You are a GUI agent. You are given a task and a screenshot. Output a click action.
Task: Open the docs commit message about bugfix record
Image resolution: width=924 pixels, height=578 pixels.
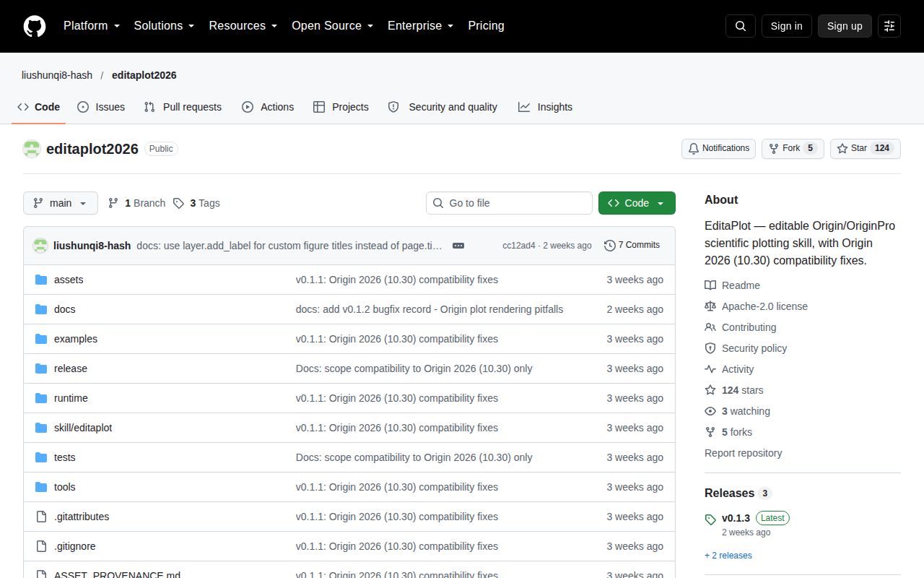pyautogui.click(x=430, y=309)
